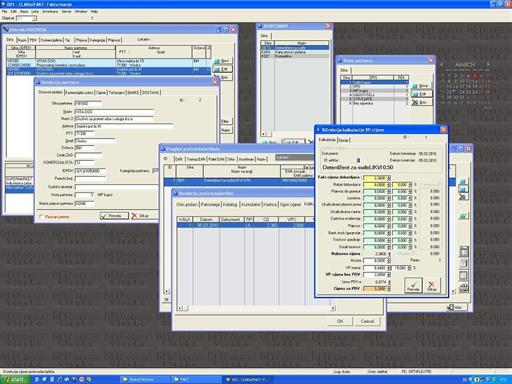Click Izlaz button in article overview window
The height and width of the screenshot is (384, 512).
[456, 307]
